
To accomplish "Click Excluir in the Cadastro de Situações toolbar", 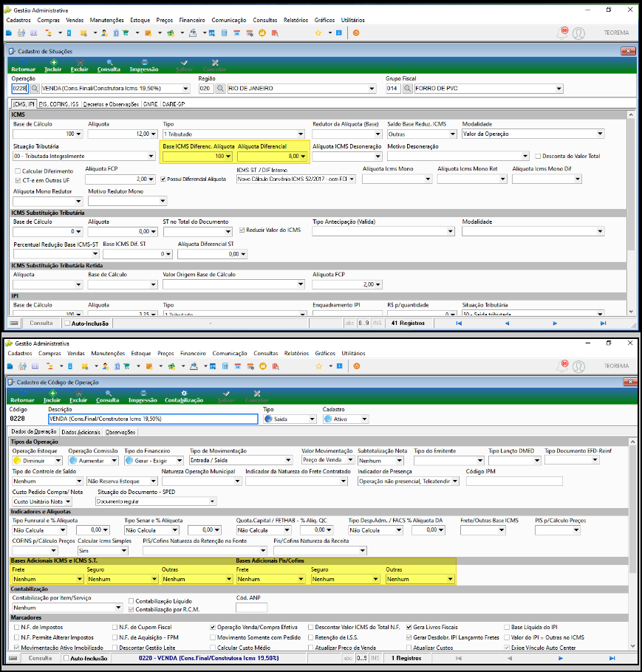I will click(x=79, y=66).
